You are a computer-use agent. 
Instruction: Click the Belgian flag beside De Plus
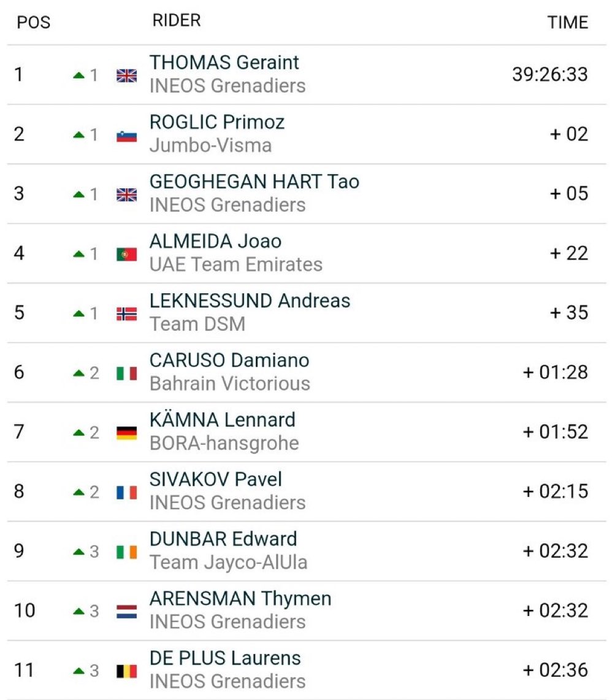[x=127, y=671]
